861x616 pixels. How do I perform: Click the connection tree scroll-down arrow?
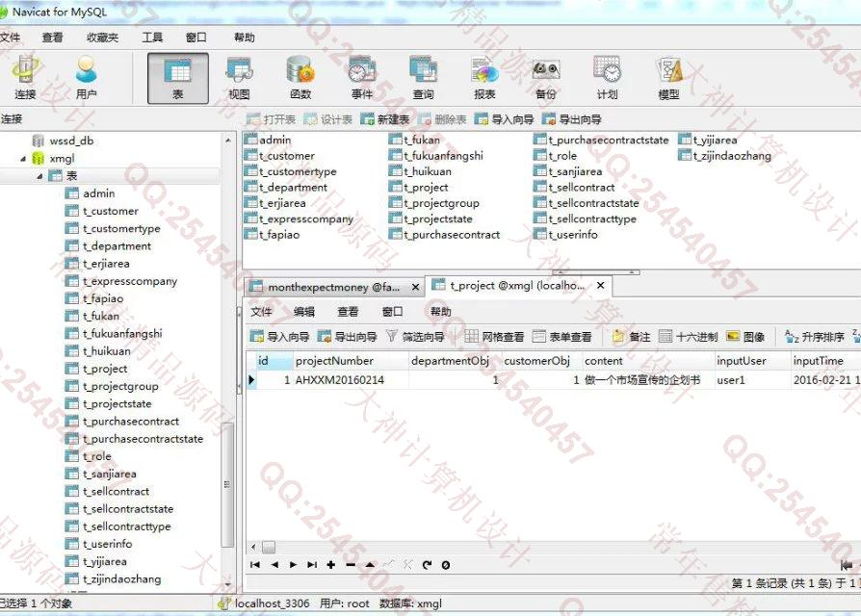pyautogui.click(x=228, y=585)
